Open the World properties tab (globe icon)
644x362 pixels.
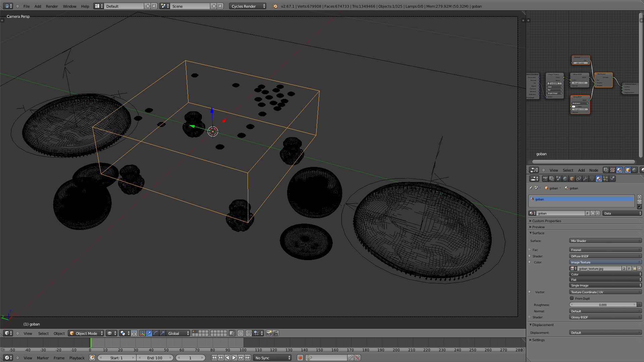pyautogui.click(x=565, y=179)
